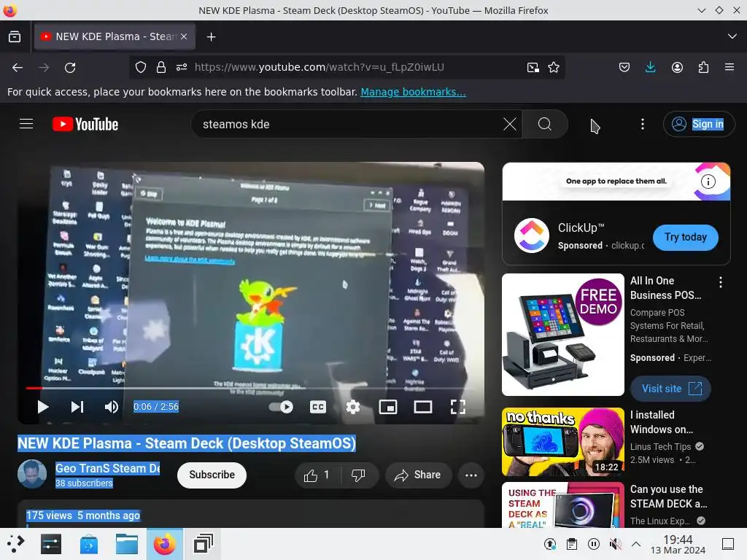Share this video
Image resolution: width=747 pixels, height=560 pixels.
[419, 475]
